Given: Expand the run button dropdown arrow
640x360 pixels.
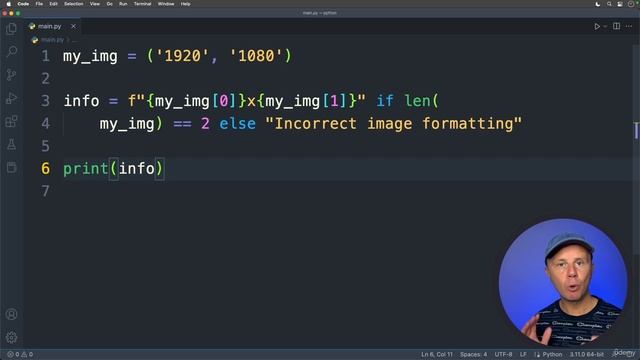Looking at the screenshot, I should (x=605, y=26).
